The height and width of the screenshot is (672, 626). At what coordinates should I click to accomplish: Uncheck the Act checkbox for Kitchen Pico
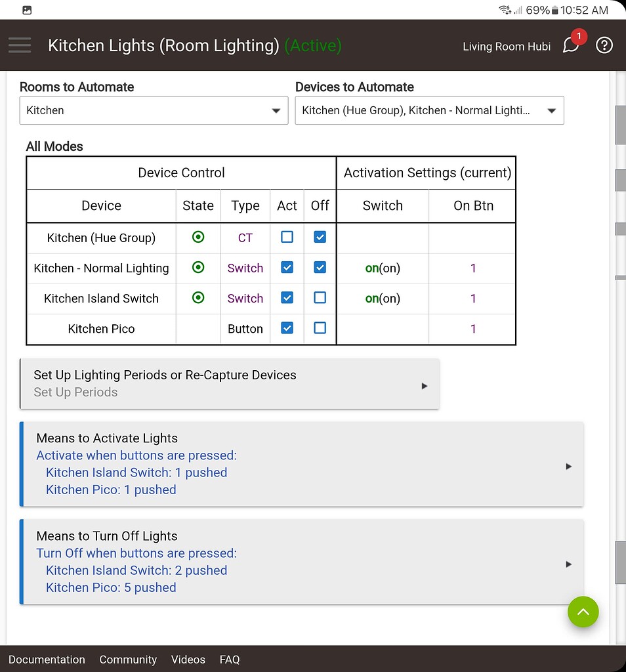[287, 328]
